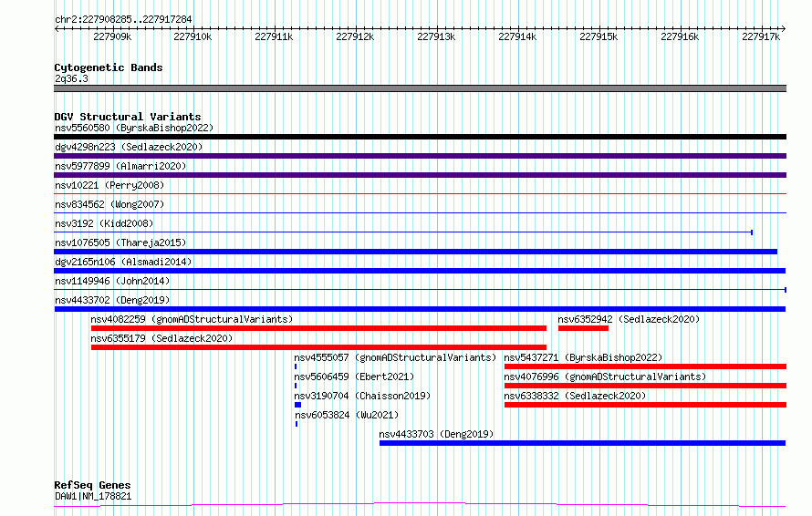Click ruler position 227909k
Image resolution: width=812 pixels, height=516 pixels.
click(x=112, y=36)
